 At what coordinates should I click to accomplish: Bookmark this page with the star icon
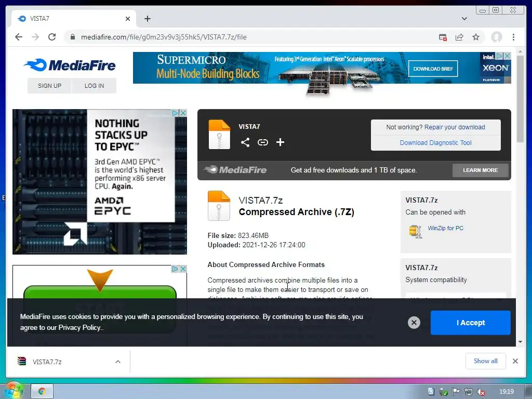(476, 37)
